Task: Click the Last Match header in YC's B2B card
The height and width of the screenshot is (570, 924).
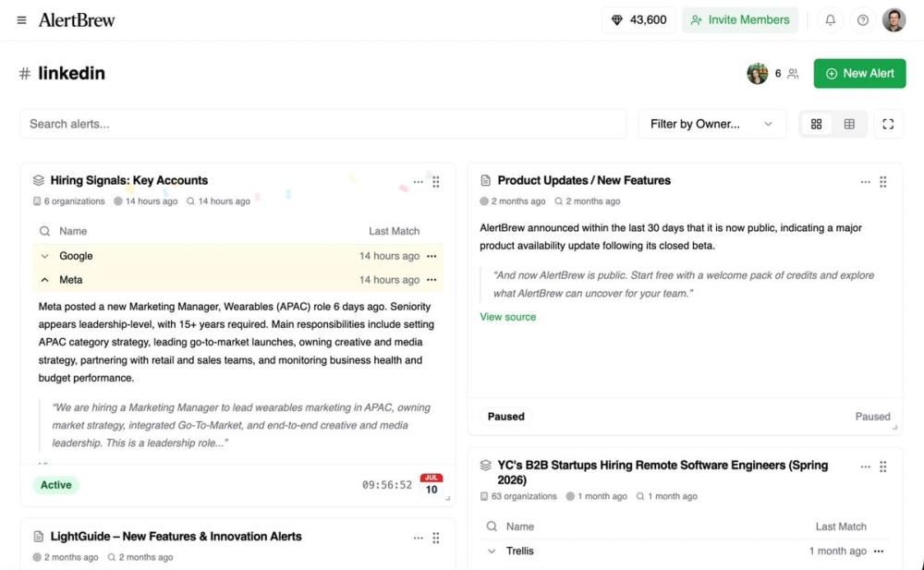Action: 841,527
